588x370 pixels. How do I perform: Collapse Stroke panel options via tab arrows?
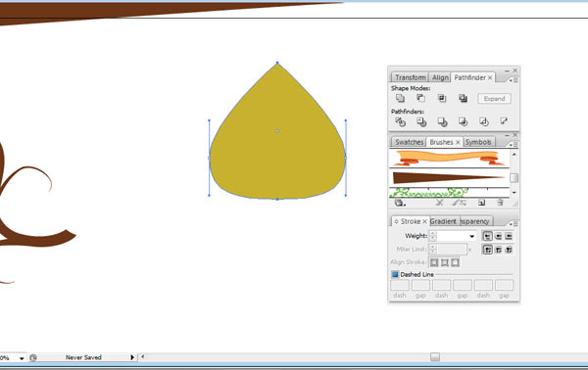point(396,221)
